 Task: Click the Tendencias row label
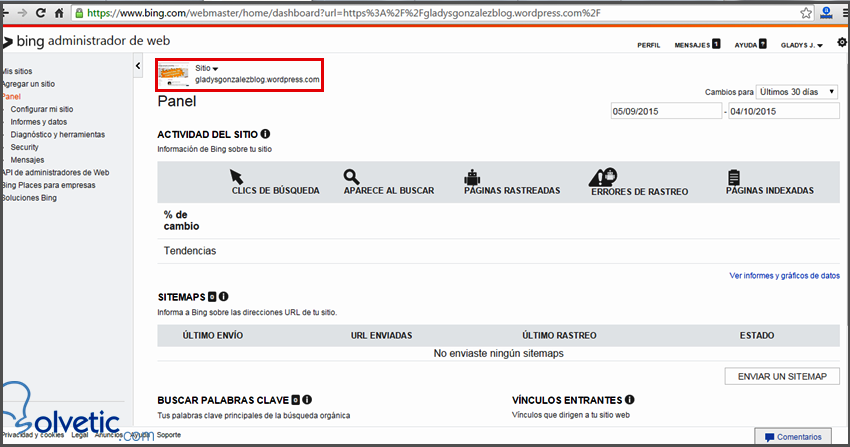[190, 251]
